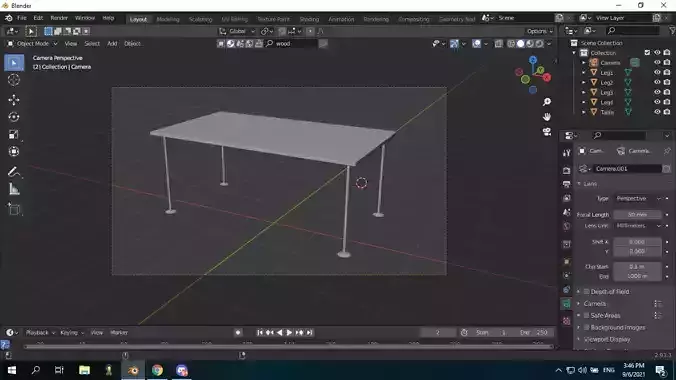Open the Edit menu
Image resolution: width=676 pixels, height=380 pixels.
(x=38, y=18)
